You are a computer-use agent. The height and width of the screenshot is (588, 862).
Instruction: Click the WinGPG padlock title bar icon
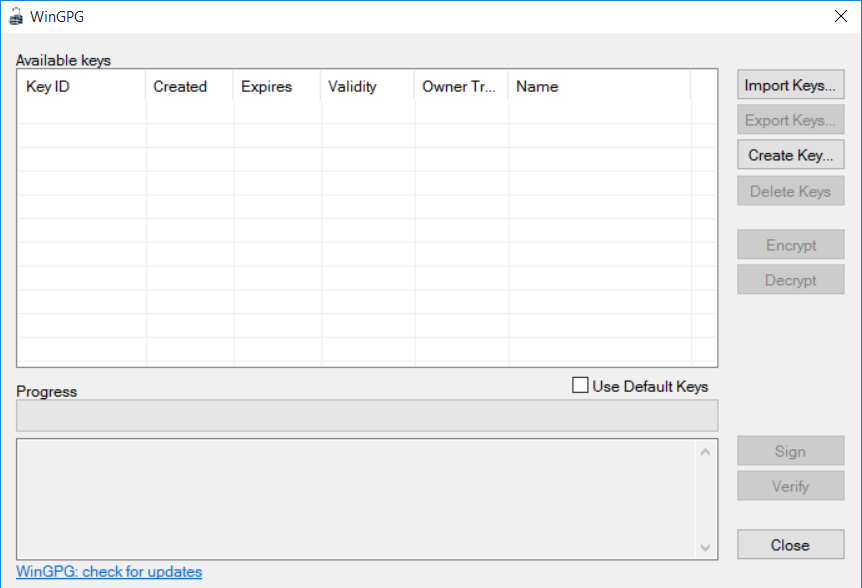16,16
